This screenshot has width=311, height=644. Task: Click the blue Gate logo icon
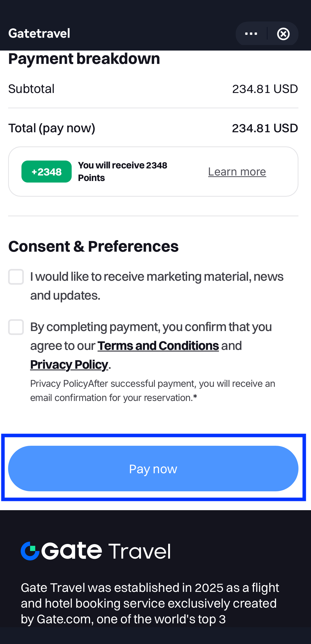tap(30, 551)
